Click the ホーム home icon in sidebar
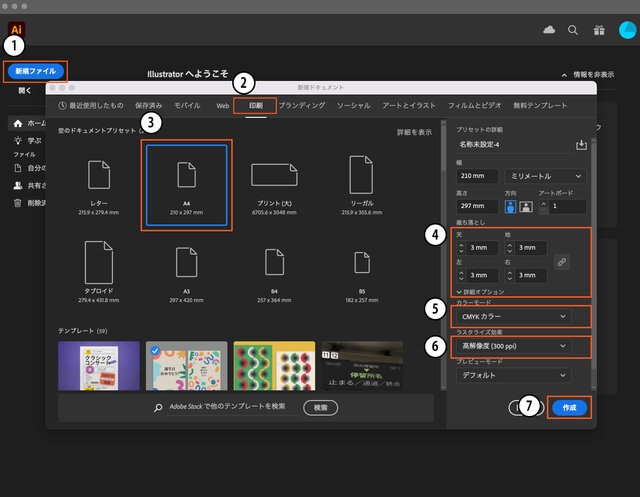This screenshot has width=640, height=497. (18, 123)
